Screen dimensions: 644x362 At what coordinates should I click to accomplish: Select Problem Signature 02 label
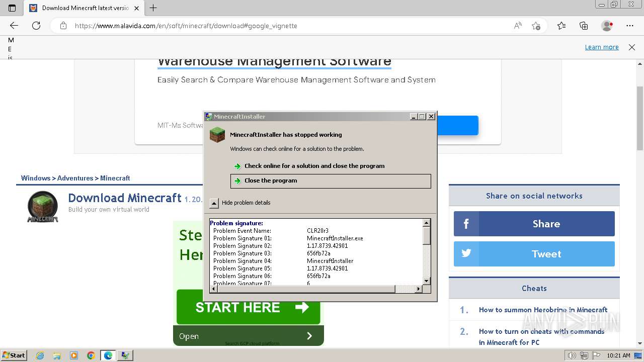click(x=242, y=246)
